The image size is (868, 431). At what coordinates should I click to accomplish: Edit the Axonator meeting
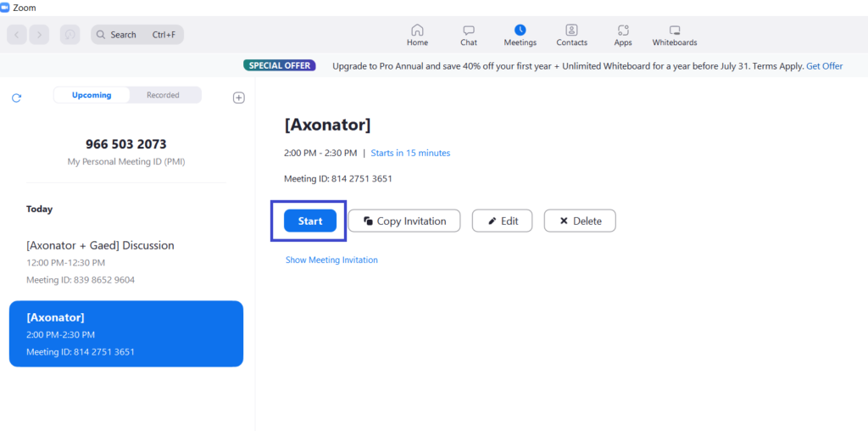point(502,221)
